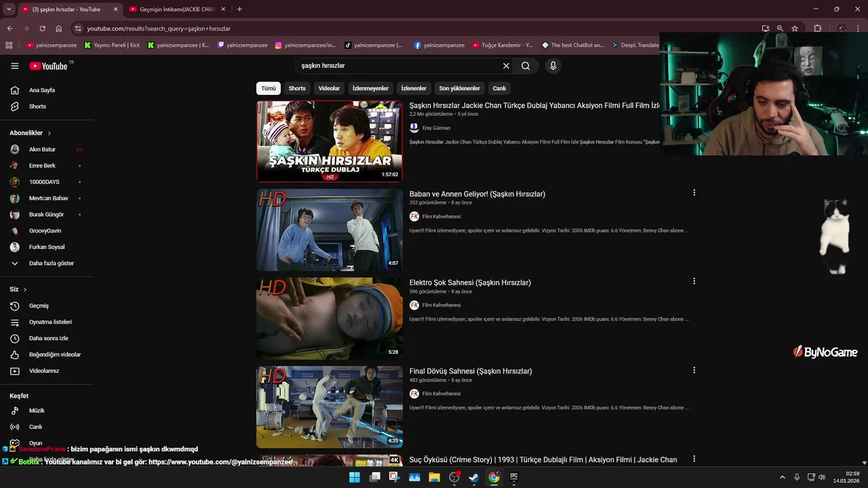Open the volume control in the system tray
The width and height of the screenshot is (868, 488).
(821, 477)
